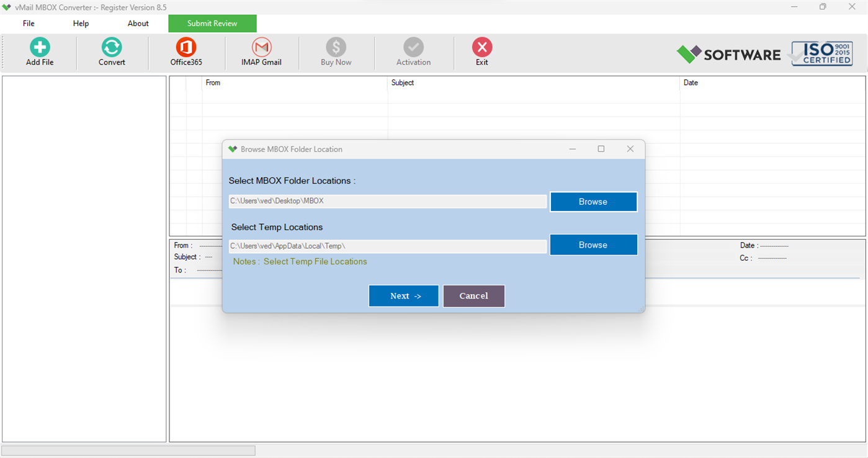Click the Activation checkmark icon
Viewport: 868px width, 458px height.
point(413,51)
